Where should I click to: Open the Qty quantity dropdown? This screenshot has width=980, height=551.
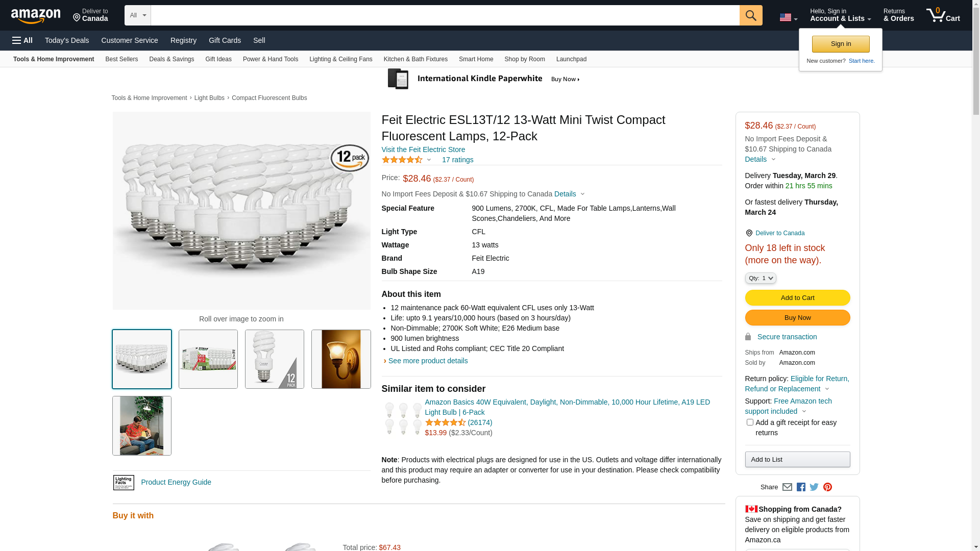point(761,278)
